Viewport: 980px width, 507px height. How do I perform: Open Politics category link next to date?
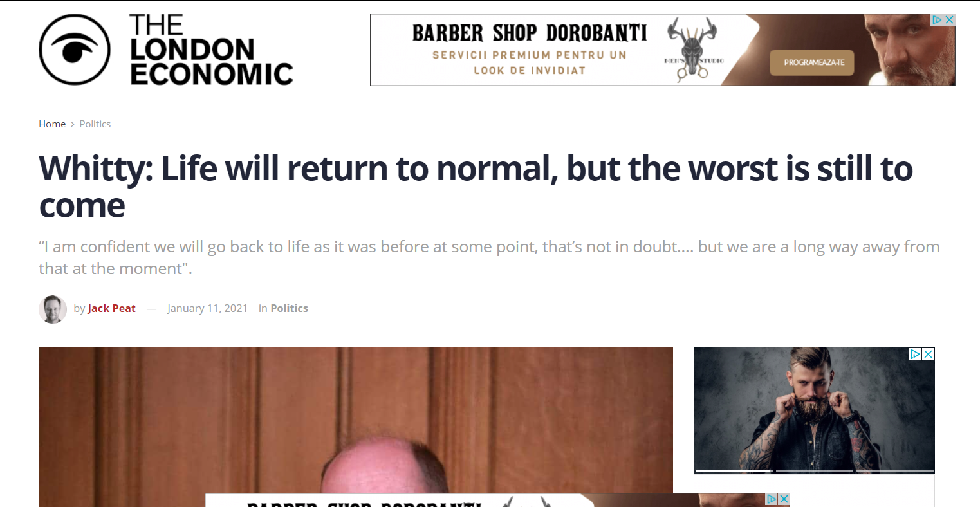coord(289,308)
